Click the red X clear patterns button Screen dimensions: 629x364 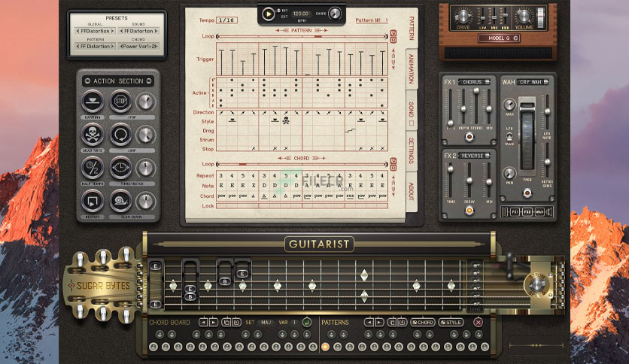click(478, 322)
